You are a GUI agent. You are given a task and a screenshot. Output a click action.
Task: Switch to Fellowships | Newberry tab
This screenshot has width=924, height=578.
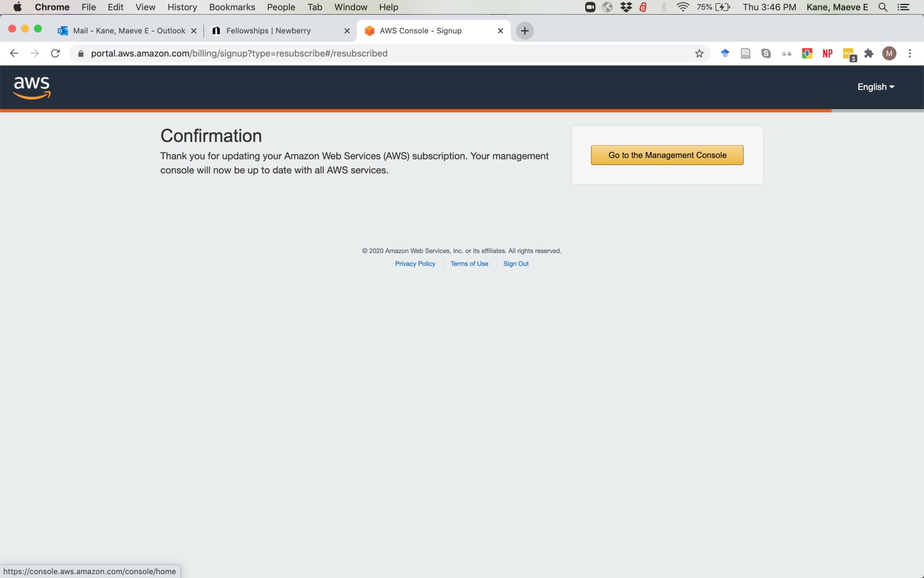point(268,31)
